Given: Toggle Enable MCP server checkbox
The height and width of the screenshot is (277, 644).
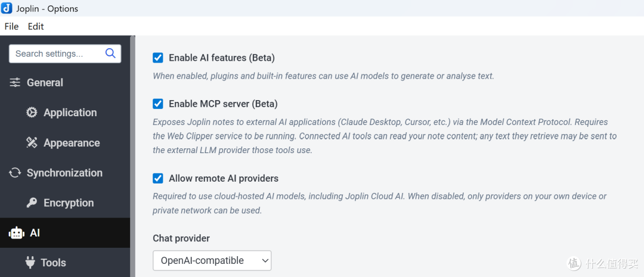Looking at the screenshot, I should [157, 104].
